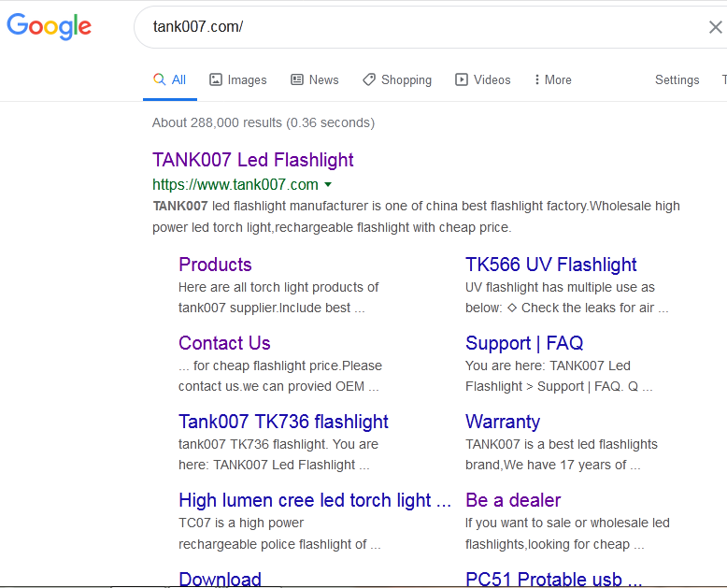
Task: Click the tag icon beside Shopping
Action: 369,79
